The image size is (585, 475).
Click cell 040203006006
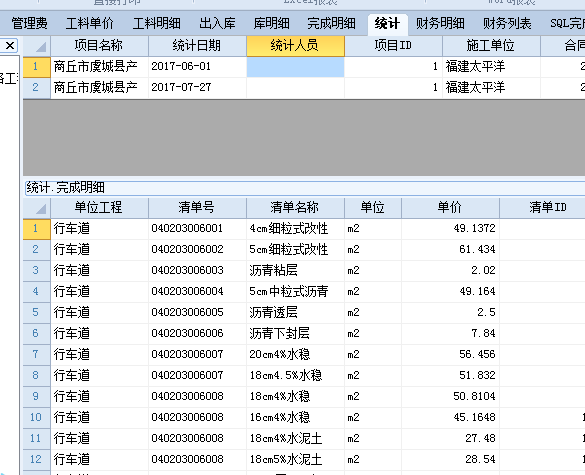pyautogui.click(x=197, y=334)
